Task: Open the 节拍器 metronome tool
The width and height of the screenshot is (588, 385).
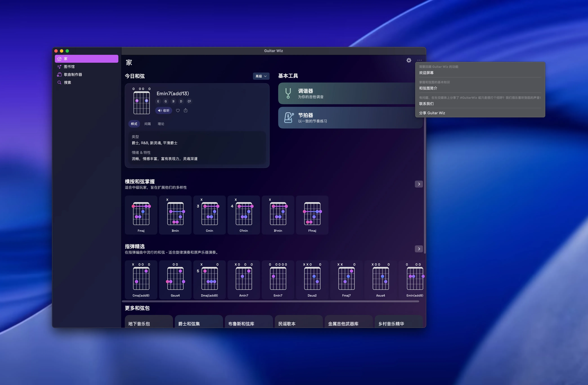Action: (350, 118)
